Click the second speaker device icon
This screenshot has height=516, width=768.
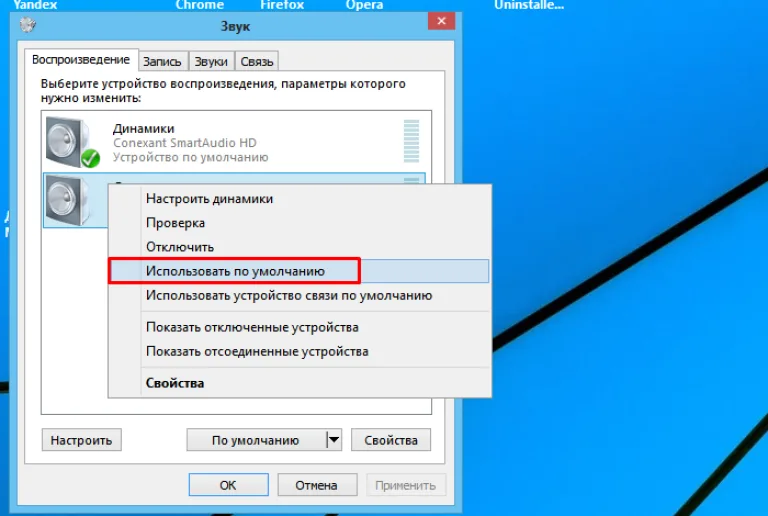point(68,201)
